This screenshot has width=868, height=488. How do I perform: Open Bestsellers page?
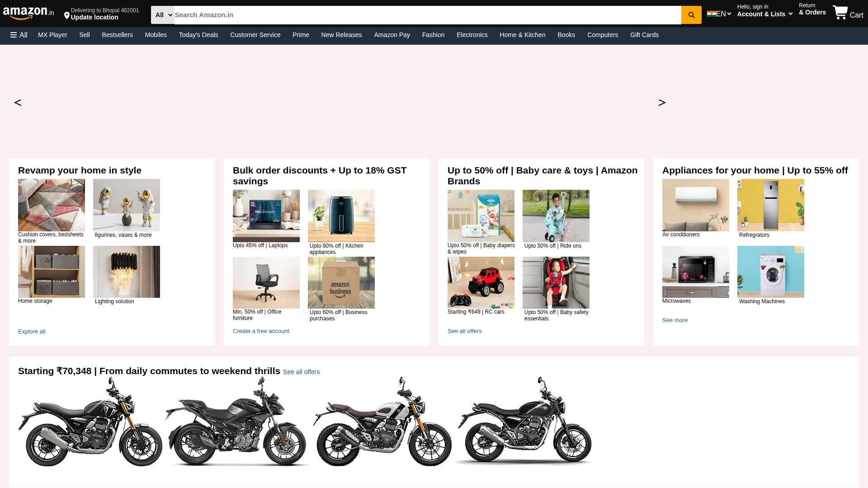(118, 35)
